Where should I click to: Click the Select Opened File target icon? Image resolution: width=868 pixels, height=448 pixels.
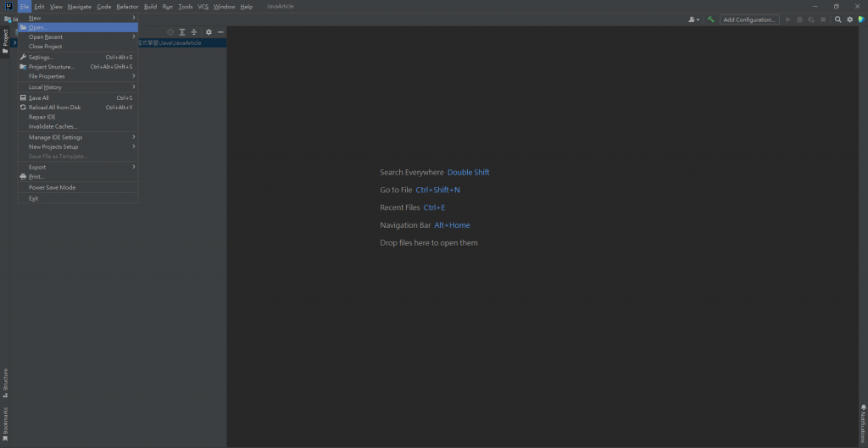tap(170, 32)
